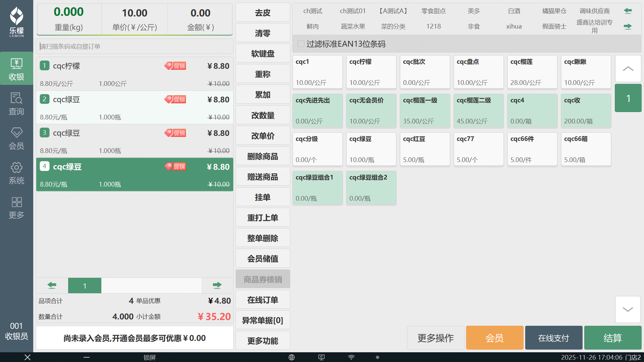Click the 删除商品 button

(x=263, y=156)
